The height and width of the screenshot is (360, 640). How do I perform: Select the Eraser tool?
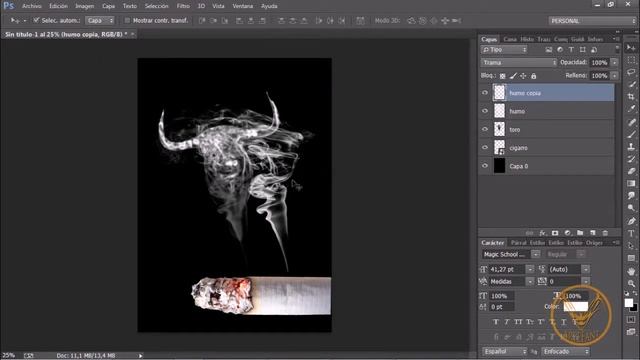click(631, 171)
